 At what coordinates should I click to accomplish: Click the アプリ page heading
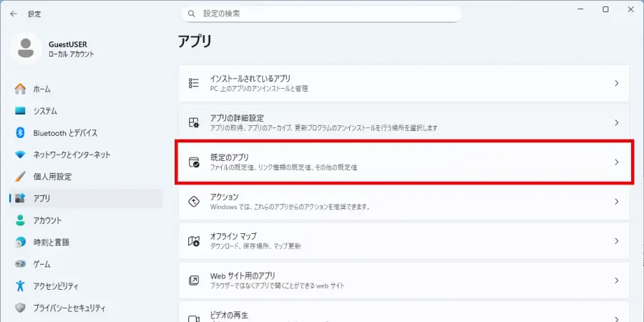point(195,42)
